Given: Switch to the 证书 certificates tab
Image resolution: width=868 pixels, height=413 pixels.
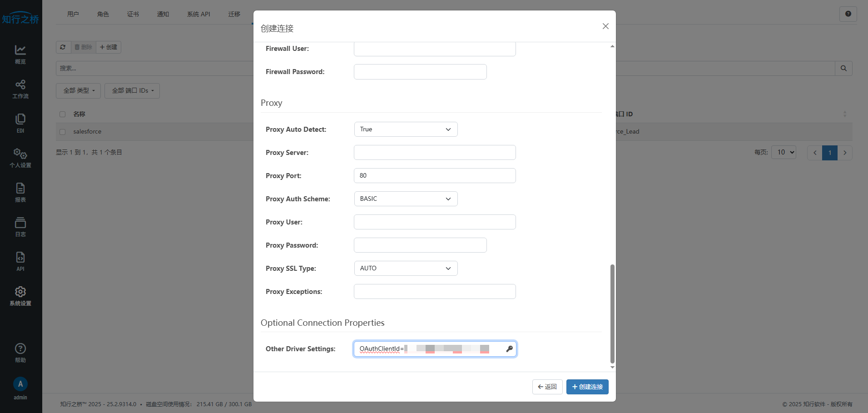Looking at the screenshot, I should point(133,14).
